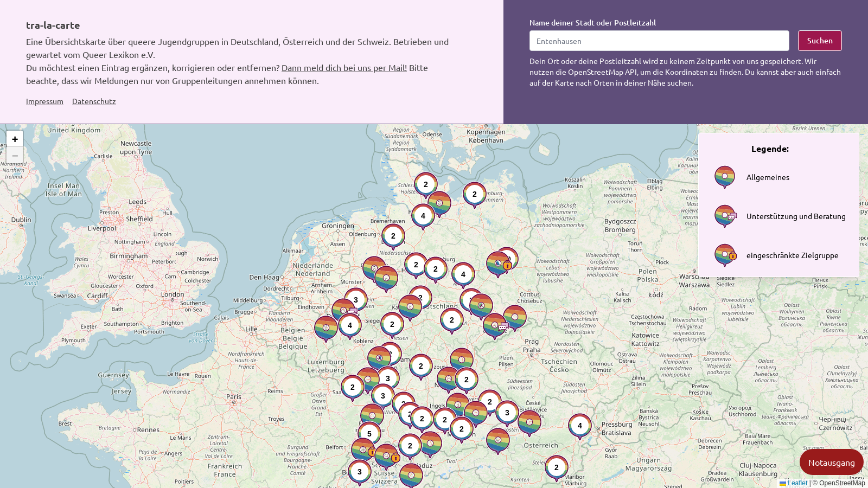Select the rainbow marker with chat bubble near Prag
868x488 pixels.
click(495, 326)
